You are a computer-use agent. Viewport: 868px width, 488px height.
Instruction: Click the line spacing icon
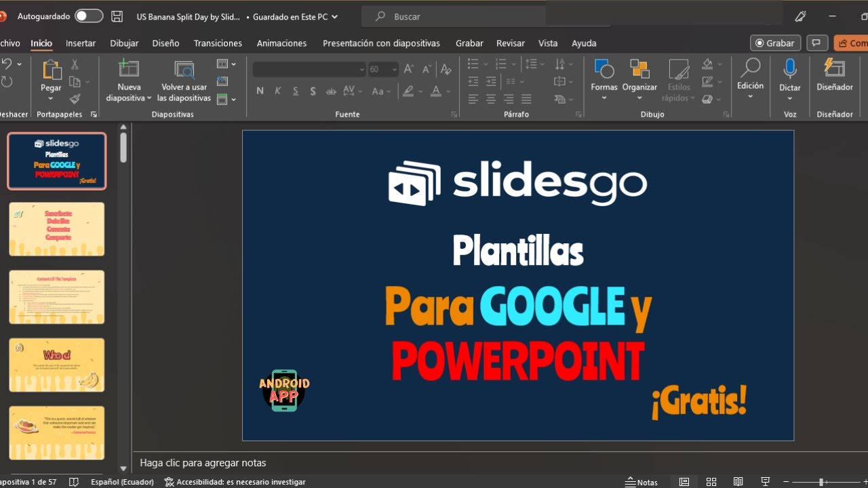click(x=531, y=64)
